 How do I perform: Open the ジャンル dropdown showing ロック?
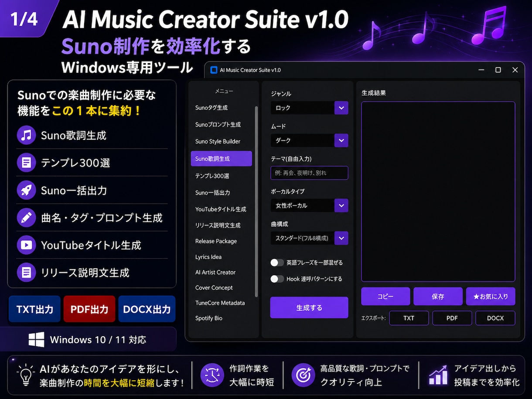coord(309,108)
